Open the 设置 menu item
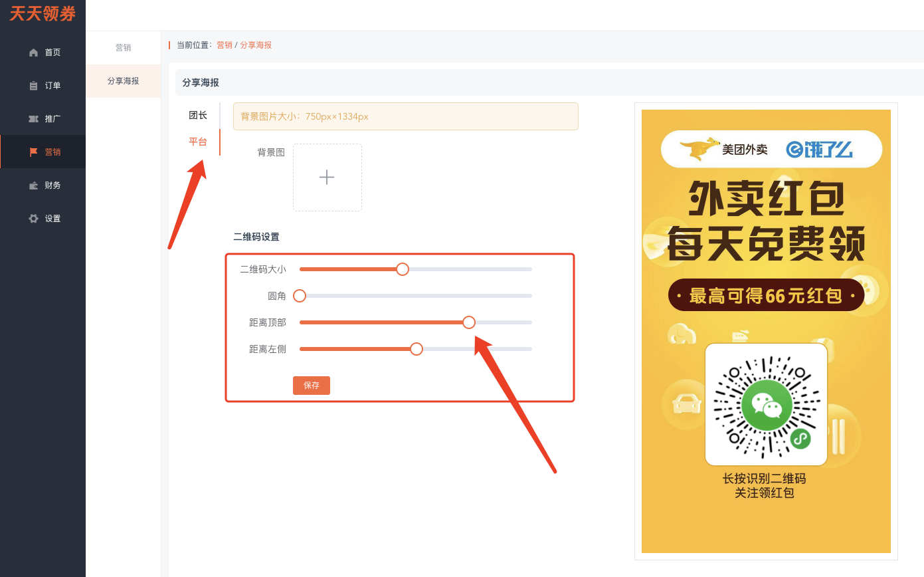This screenshot has height=577, width=924. (43, 219)
